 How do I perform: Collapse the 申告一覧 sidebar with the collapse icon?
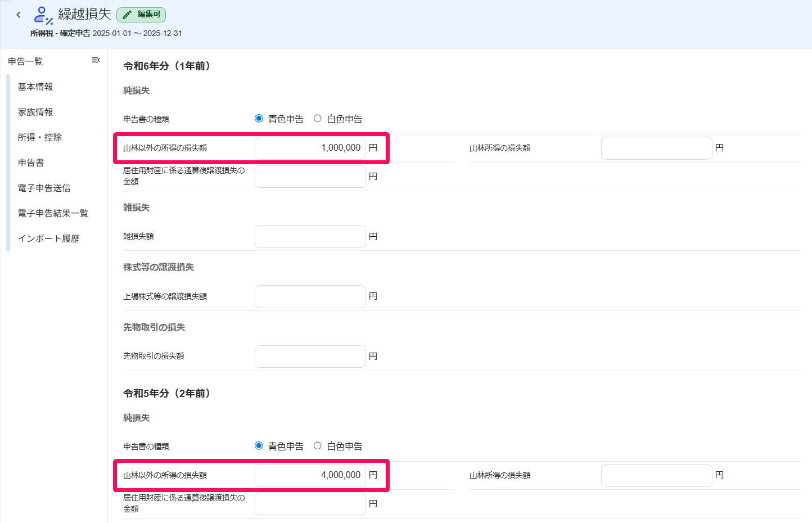[96, 60]
